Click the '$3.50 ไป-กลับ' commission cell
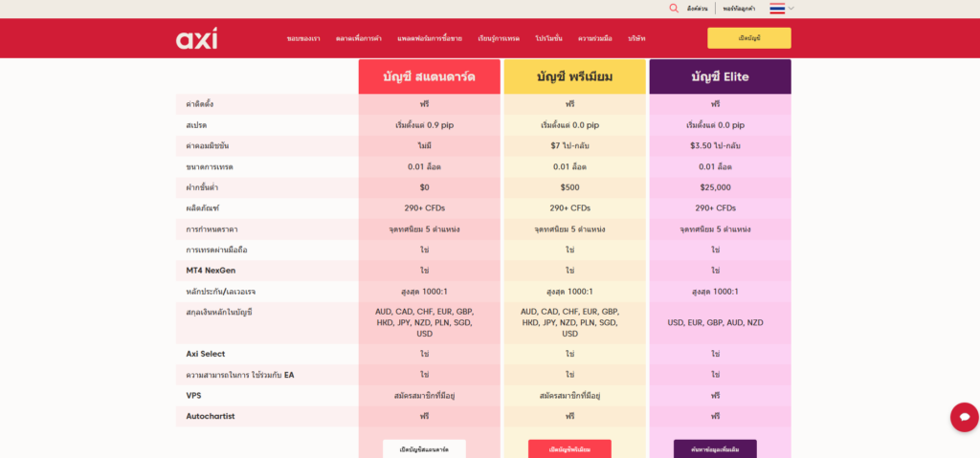Screen dimensions: 980x458 point(715,145)
